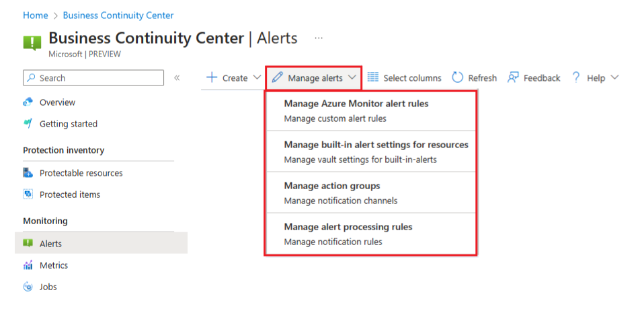
Task: Select Alerts in Monitoring section
Action: 101,244
